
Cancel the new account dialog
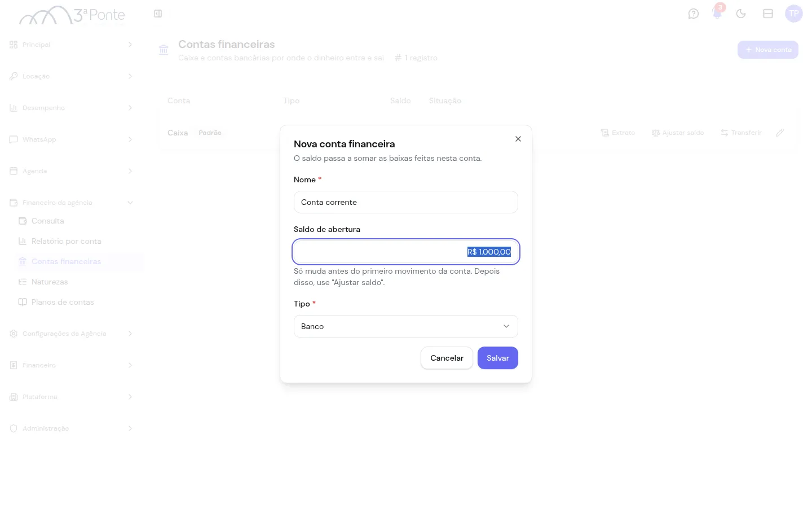click(447, 358)
